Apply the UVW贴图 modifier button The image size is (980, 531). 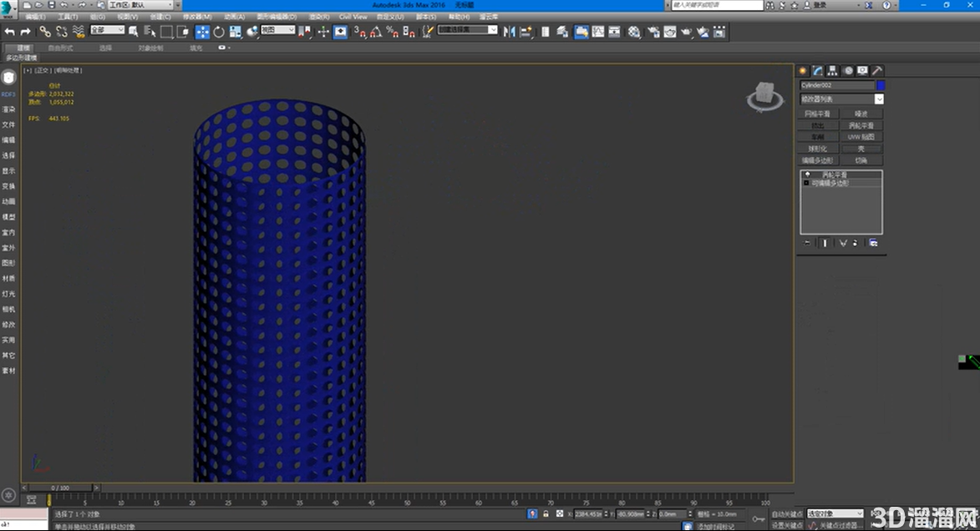[861, 136]
